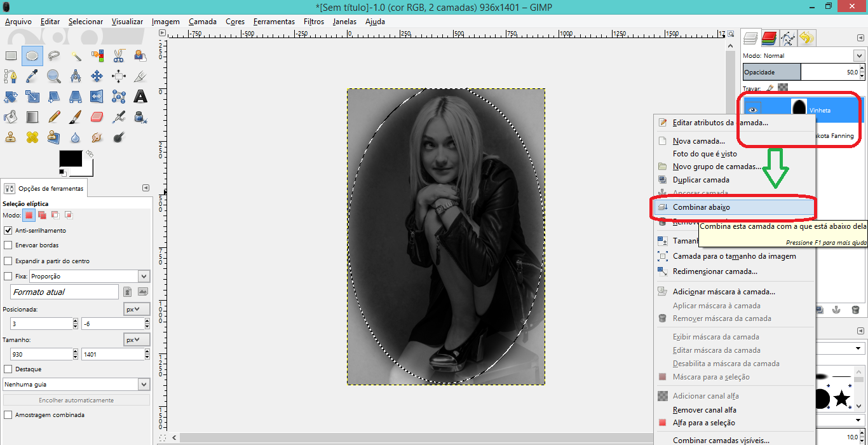
Task: Open the Channels dock tab
Action: tap(770, 39)
